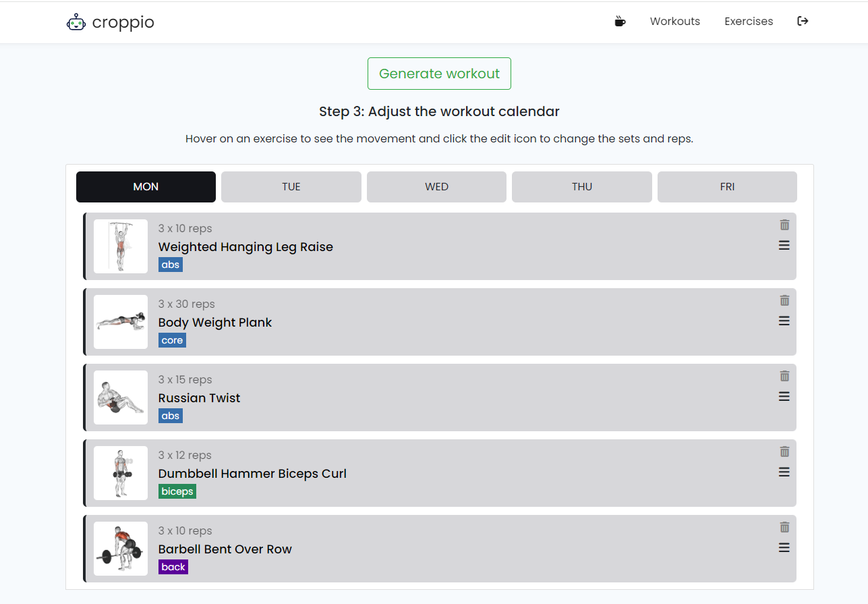Image resolution: width=868 pixels, height=604 pixels.
Task: Click reorder handle for Body Weight Plank
Action: [784, 321]
